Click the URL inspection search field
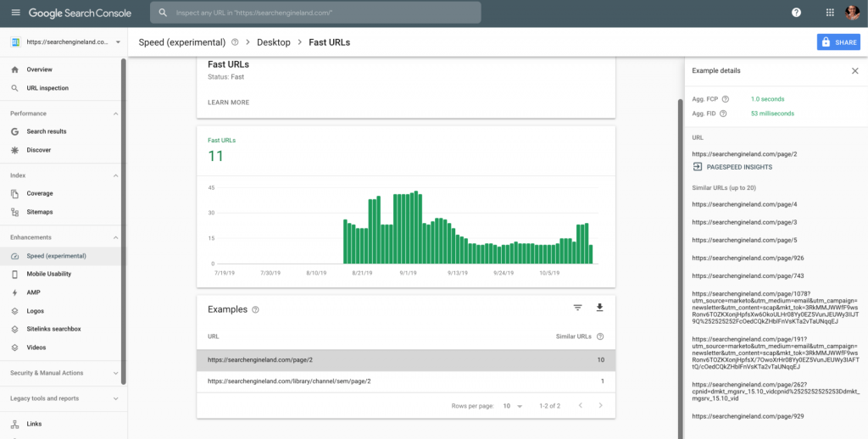The image size is (868, 439). click(x=315, y=12)
